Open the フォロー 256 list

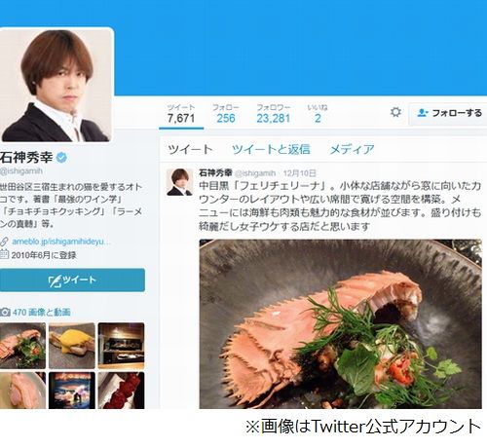226,114
